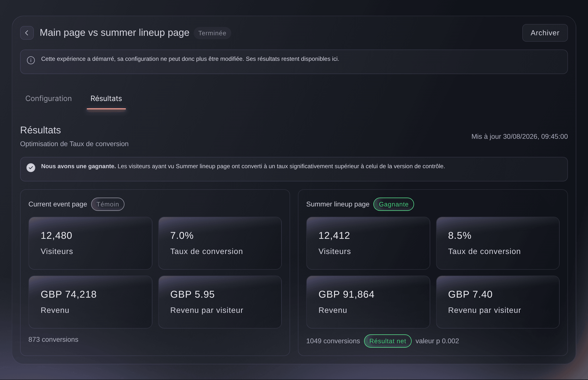Open the 12,480 Visiteurs card
588x380 pixels.
(90, 243)
